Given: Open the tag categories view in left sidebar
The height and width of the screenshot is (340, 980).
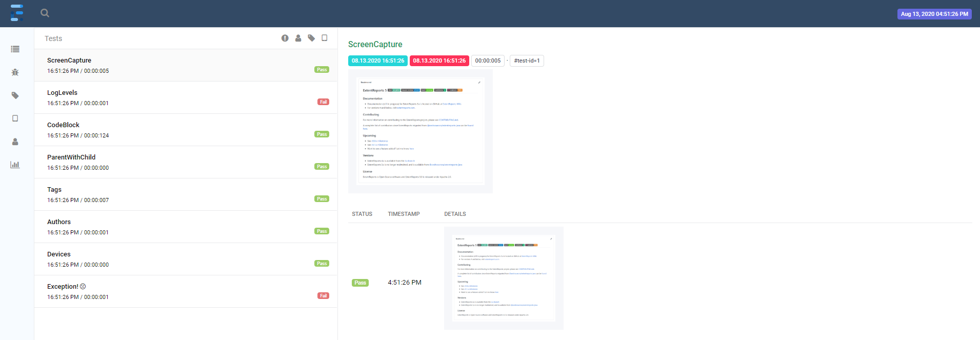Looking at the screenshot, I should (x=15, y=95).
